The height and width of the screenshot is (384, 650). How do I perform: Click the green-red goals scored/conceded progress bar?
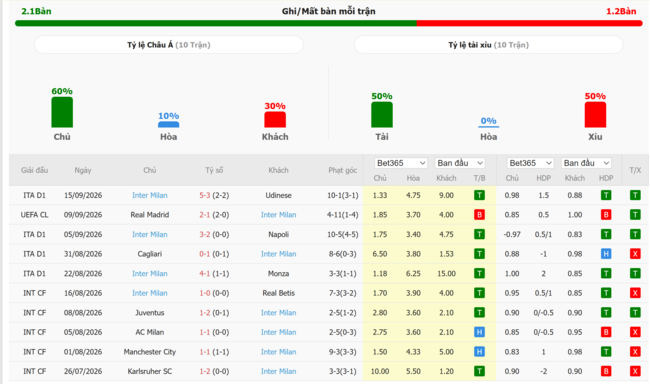(x=329, y=23)
